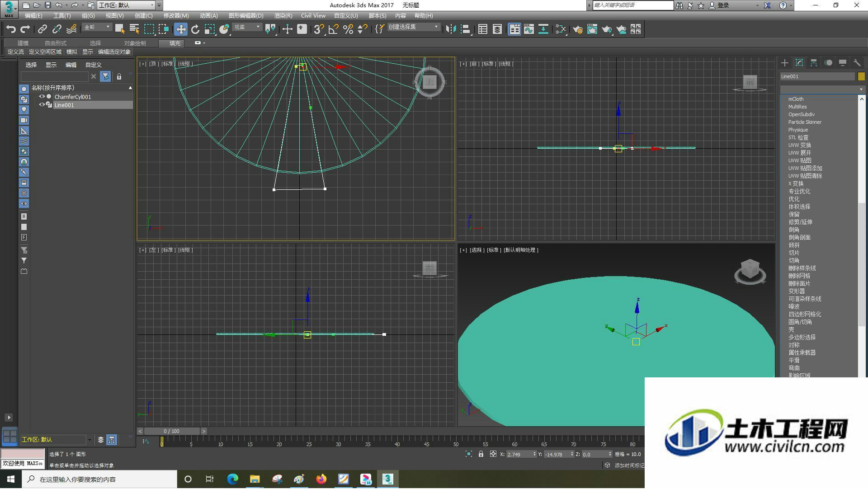This screenshot has height=489, width=868.
Task: Toggle the 3D Snaps button
Action: (x=319, y=29)
